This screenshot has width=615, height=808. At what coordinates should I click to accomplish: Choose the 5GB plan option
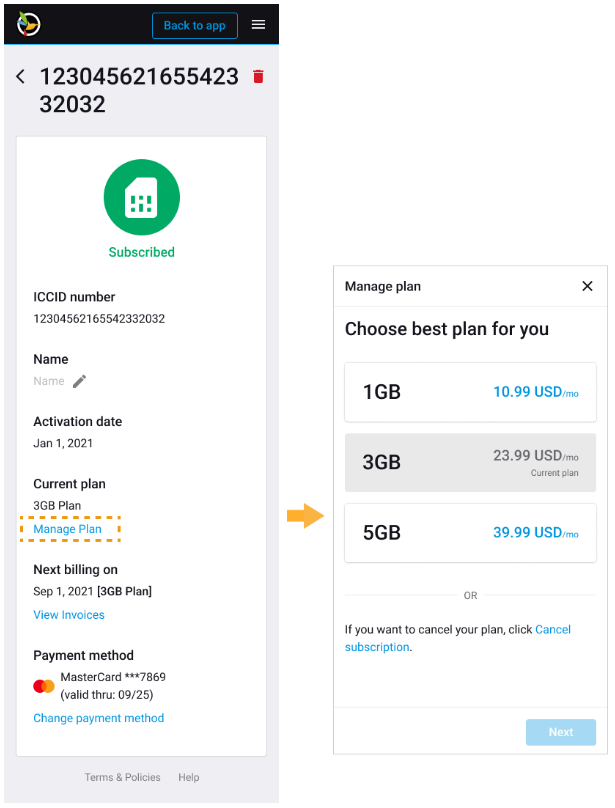pyautogui.click(x=470, y=533)
